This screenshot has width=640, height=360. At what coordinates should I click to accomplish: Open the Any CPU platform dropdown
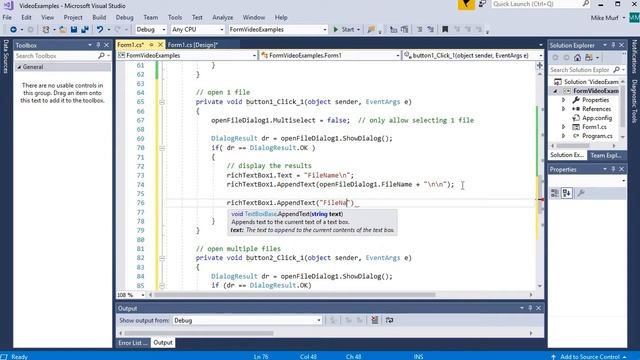[x=198, y=29]
